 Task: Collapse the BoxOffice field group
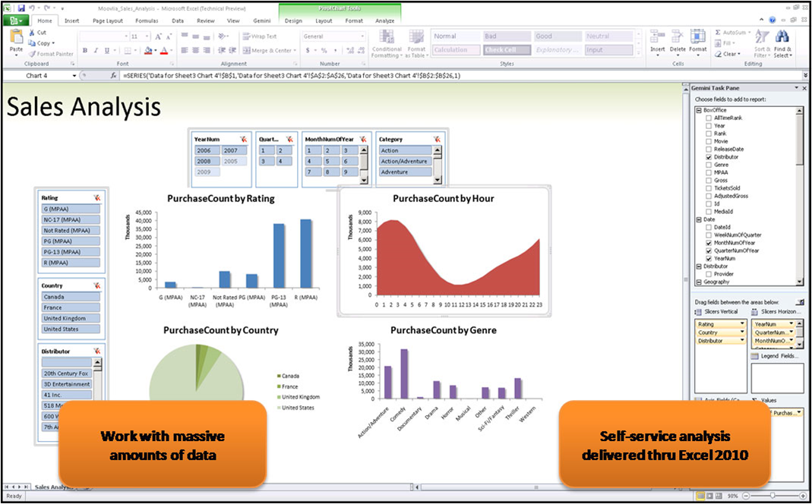(701, 110)
